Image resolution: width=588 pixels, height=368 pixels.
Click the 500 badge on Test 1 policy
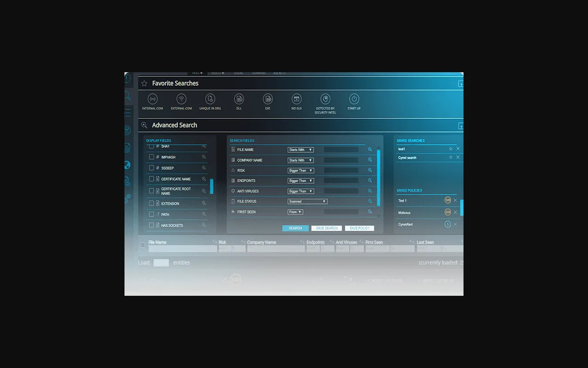point(448,200)
